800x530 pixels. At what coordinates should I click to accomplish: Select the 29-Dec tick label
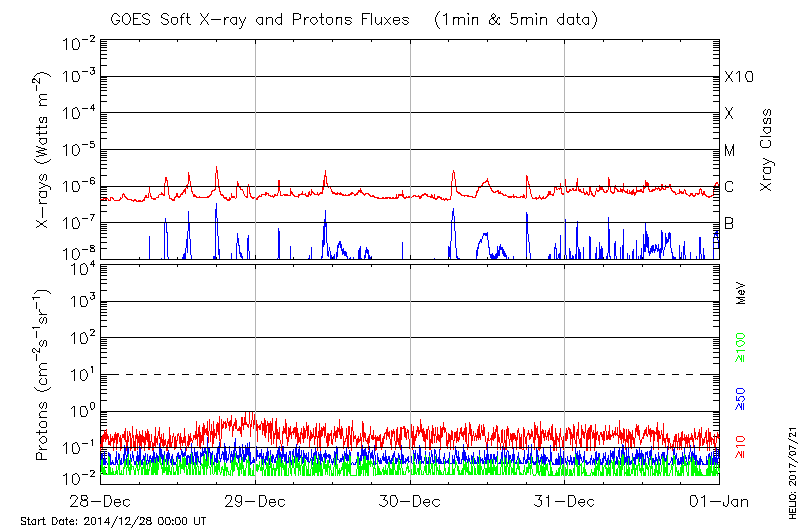pyautogui.click(x=256, y=500)
